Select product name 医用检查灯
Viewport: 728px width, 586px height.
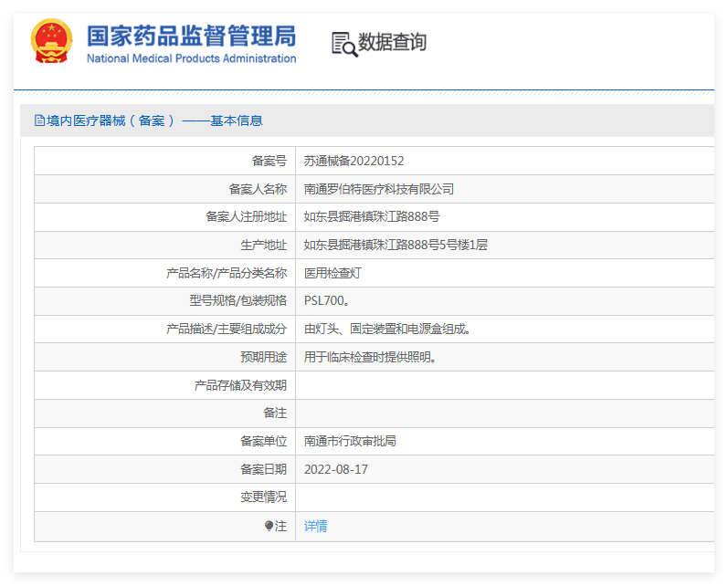(332, 273)
